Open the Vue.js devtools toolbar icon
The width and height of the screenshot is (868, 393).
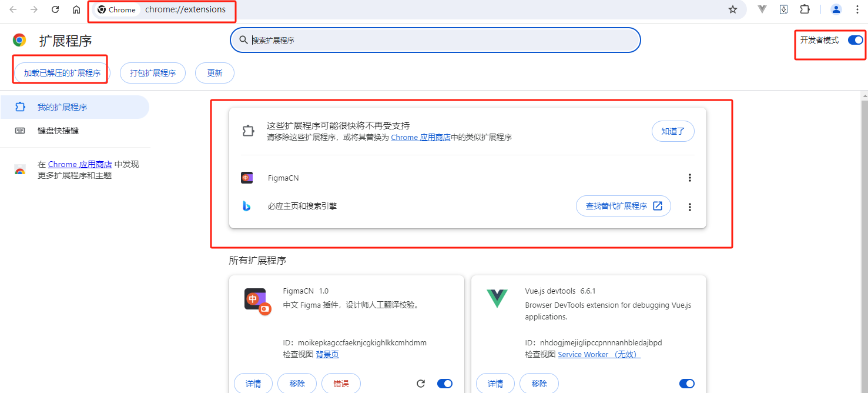(762, 9)
